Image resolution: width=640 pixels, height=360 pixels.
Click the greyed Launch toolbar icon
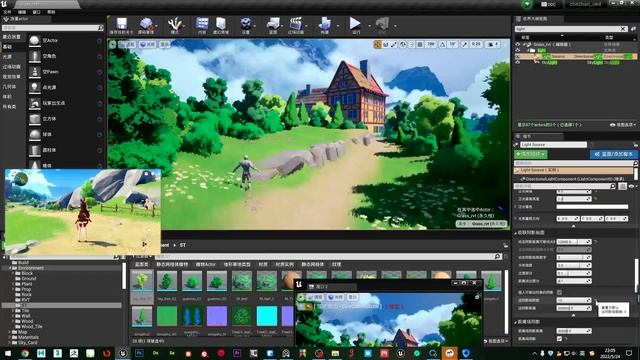coord(382,24)
